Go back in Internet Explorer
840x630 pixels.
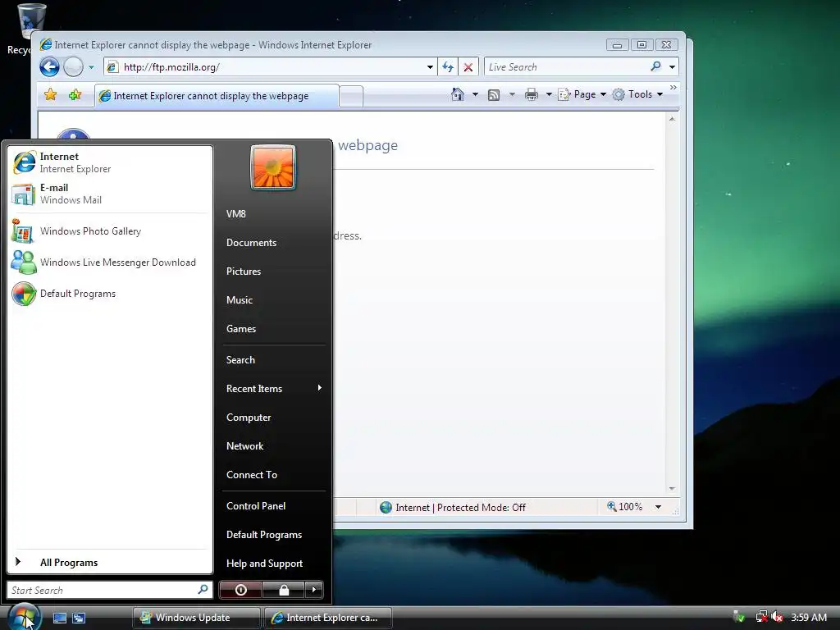click(49, 67)
